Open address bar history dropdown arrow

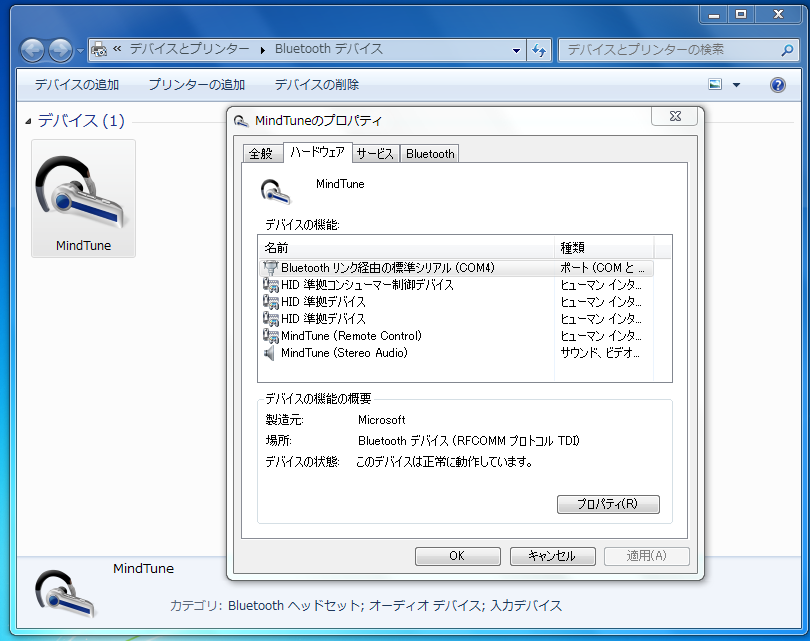coord(516,51)
